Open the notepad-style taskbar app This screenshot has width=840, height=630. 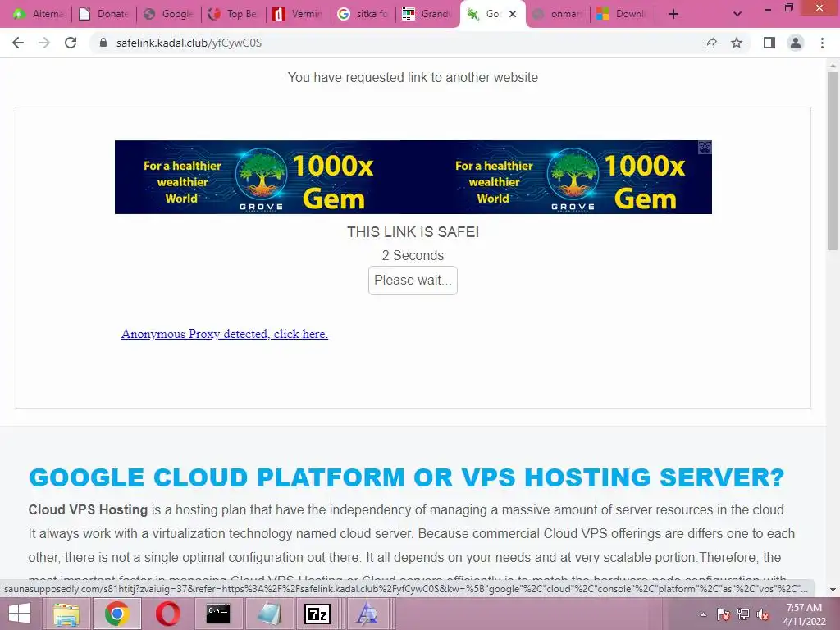[269, 614]
